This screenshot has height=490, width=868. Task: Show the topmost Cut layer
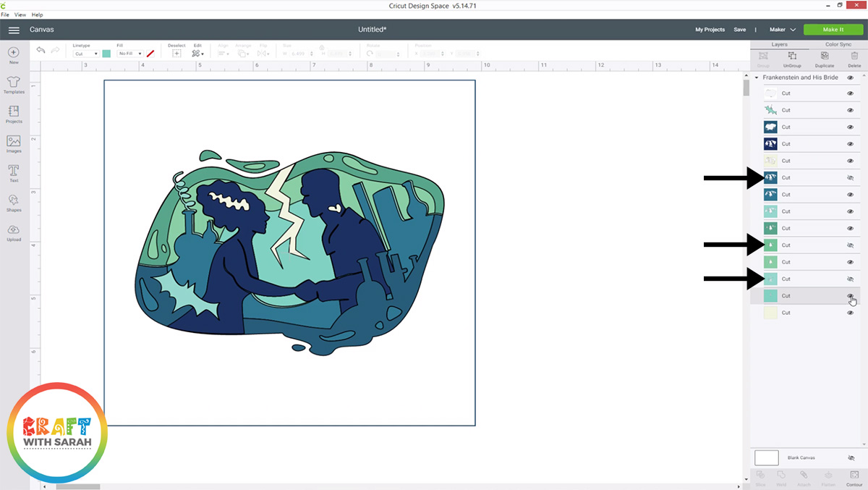tap(851, 93)
